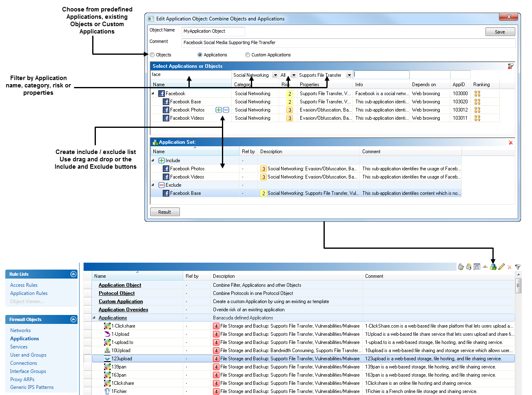
Task: Click the 1-Upload application icon
Action: click(x=107, y=334)
